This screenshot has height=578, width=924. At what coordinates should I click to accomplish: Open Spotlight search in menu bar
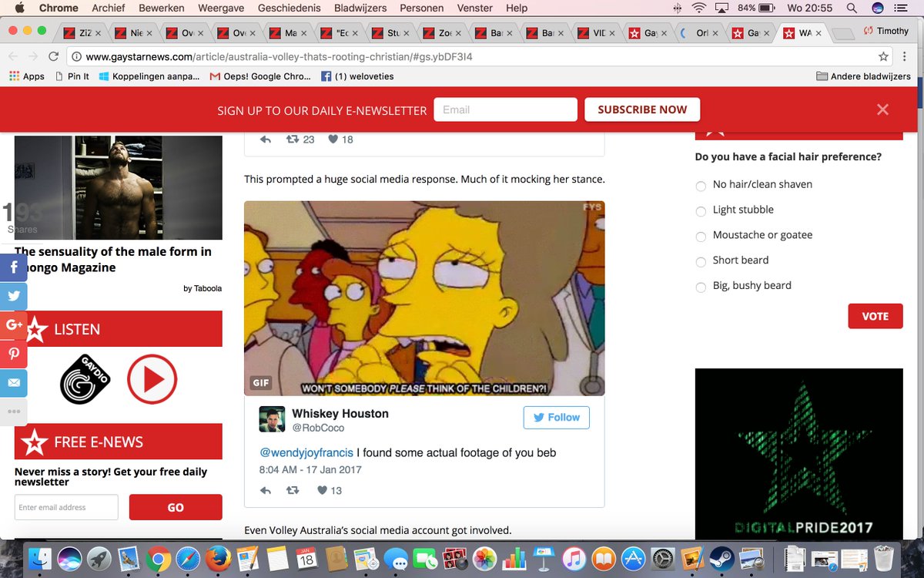point(852,8)
